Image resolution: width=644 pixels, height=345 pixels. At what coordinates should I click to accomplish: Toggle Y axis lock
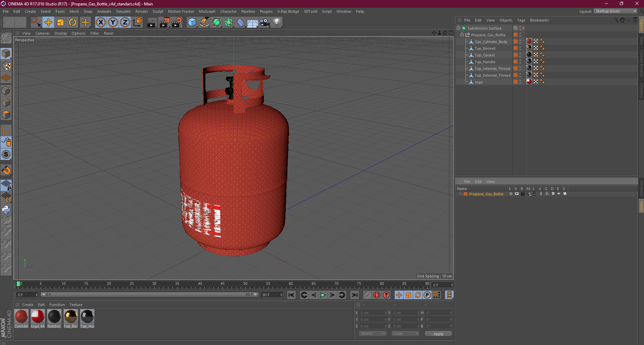point(113,23)
